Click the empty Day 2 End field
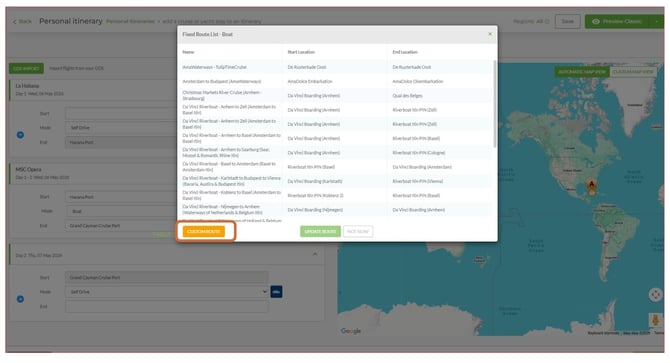The width and height of the screenshot is (670, 363). pos(167,306)
